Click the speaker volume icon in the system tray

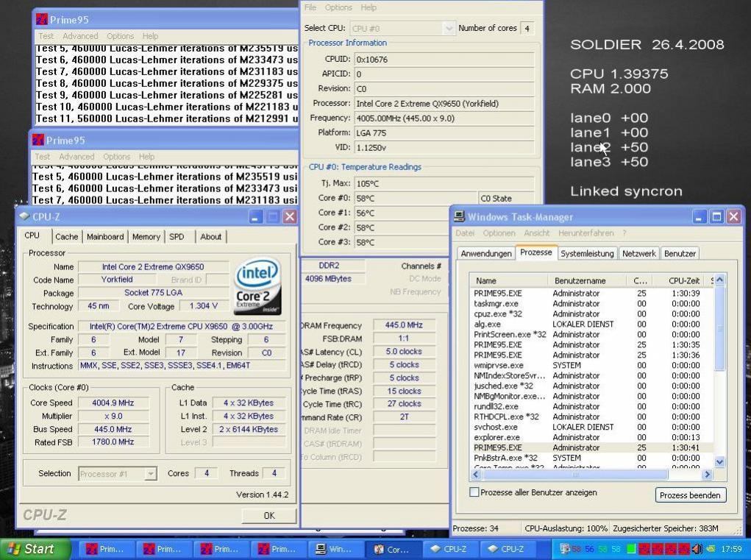(x=697, y=549)
